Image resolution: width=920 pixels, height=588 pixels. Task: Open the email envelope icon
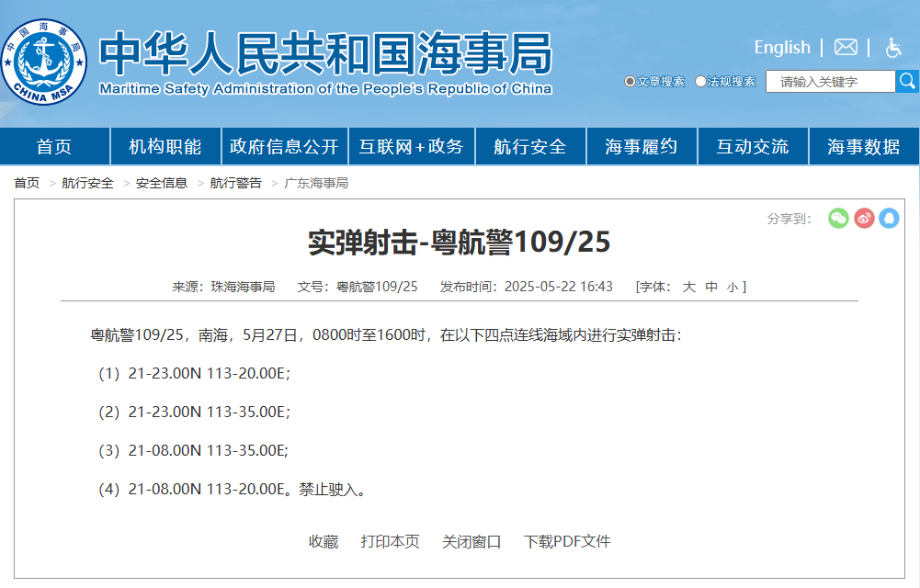pyautogui.click(x=846, y=47)
